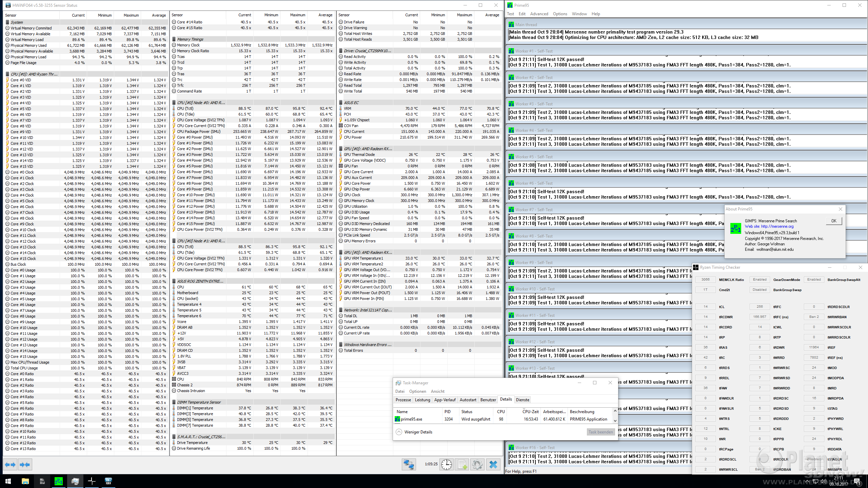Click HWiNFO collapse columns arrows button
Viewport: 868px width, 488px height.
25,465
